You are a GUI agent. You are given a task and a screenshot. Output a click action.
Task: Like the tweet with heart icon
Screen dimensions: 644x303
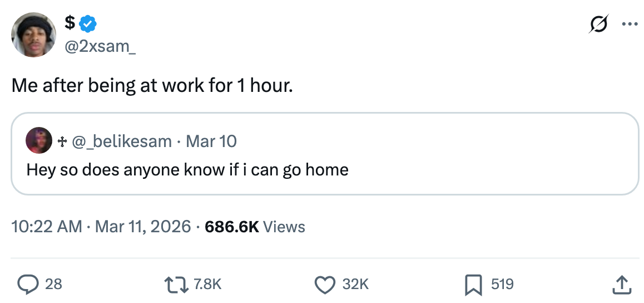pyautogui.click(x=324, y=284)
